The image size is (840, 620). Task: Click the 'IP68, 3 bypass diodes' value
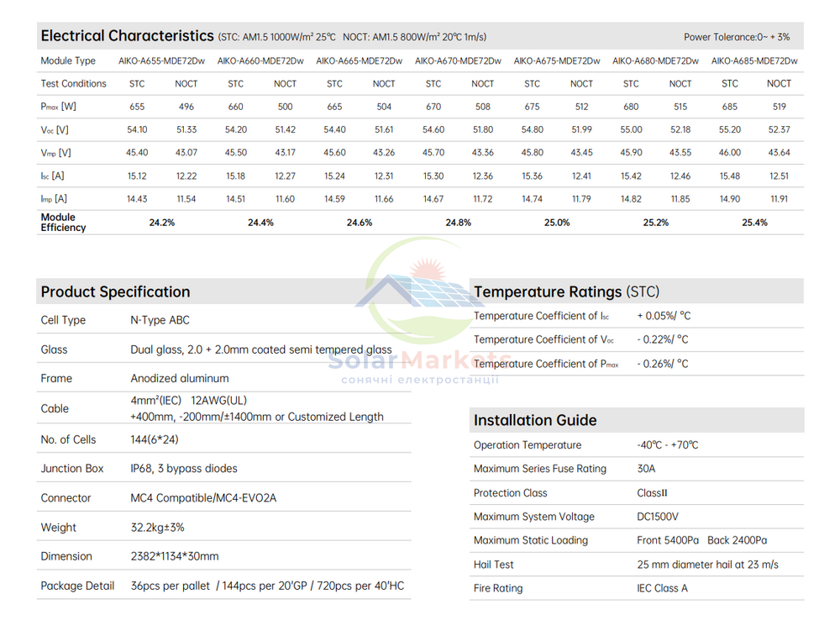click(x=184, y=469)
